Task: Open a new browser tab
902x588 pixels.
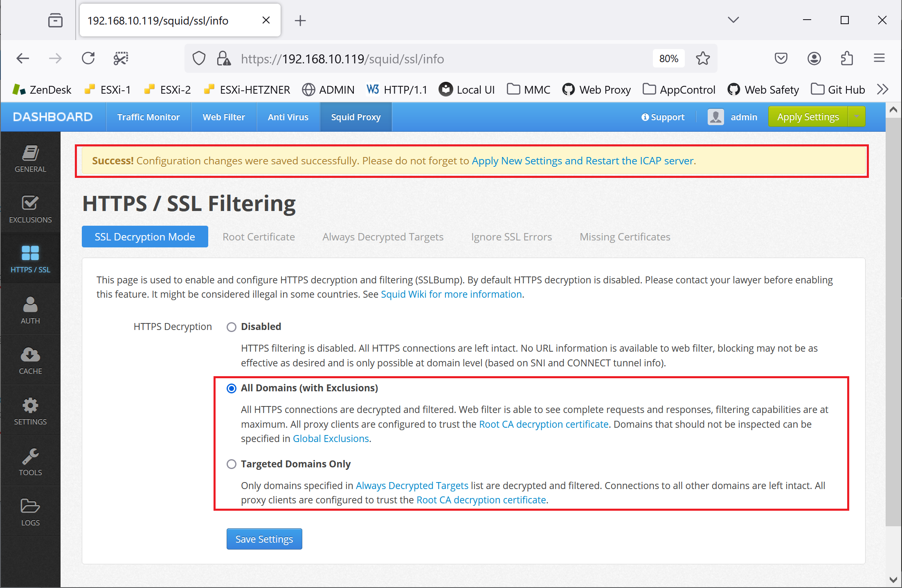Action: (300, 20)
